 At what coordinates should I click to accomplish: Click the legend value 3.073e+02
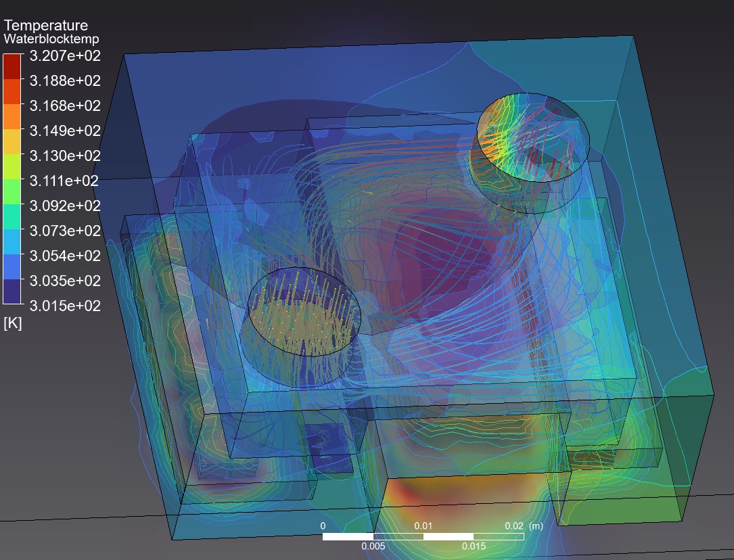pyautogui.click(x=65, y=231)
